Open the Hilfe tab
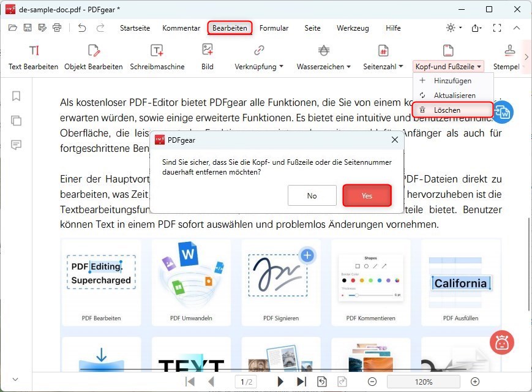532x392 pixels. (393, 28)
